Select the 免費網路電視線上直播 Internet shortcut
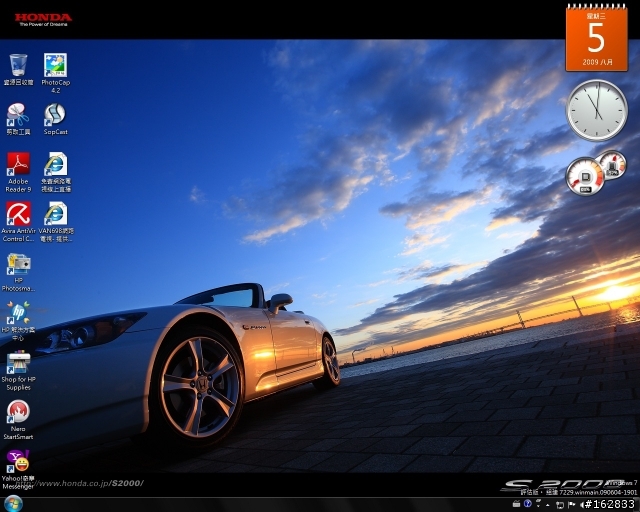 point(56,172)
